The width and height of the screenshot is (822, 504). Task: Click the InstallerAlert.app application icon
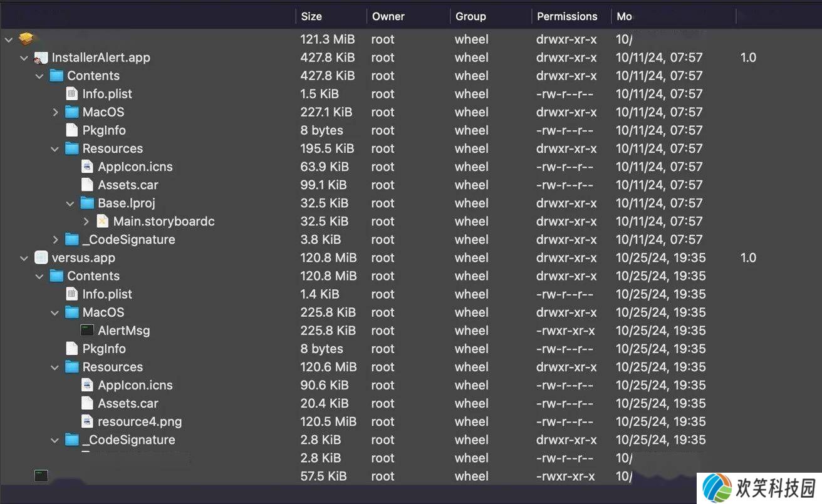(41, 58)
